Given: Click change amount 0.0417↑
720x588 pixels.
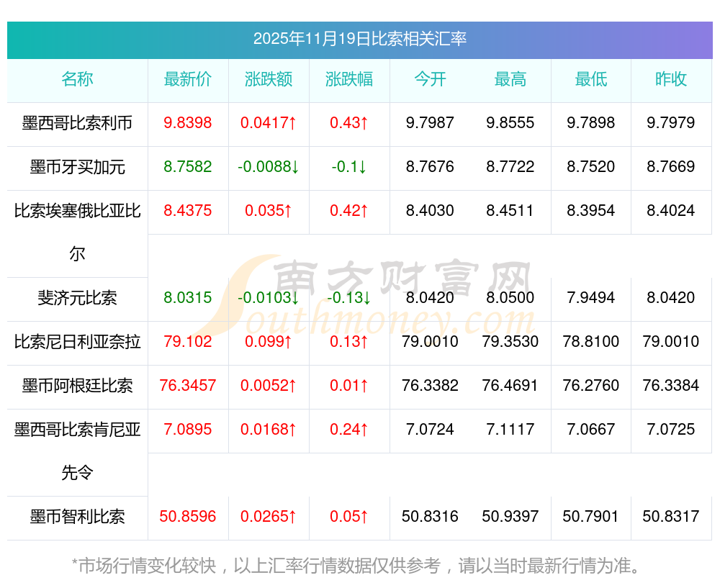Looking at the screenshot, I should click(268, 123).
